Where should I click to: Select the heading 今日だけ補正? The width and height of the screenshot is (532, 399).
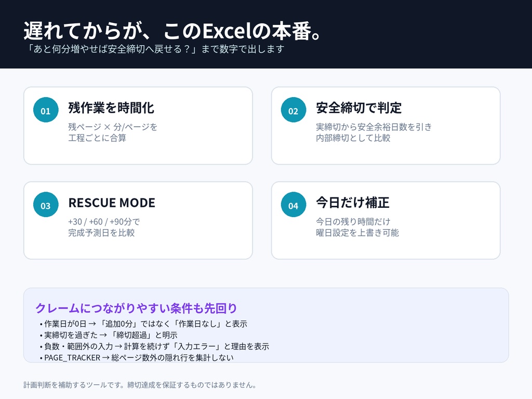(353, 203)
